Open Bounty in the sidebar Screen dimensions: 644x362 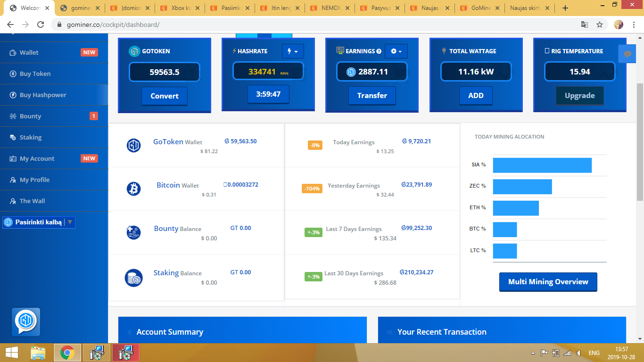pyautogui.click(x=54, y=116)
